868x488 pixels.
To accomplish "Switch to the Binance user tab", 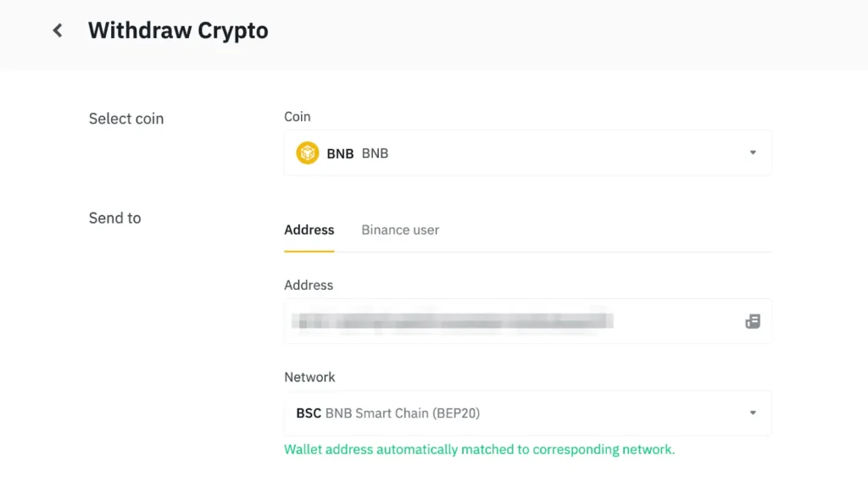I will 400,230.
